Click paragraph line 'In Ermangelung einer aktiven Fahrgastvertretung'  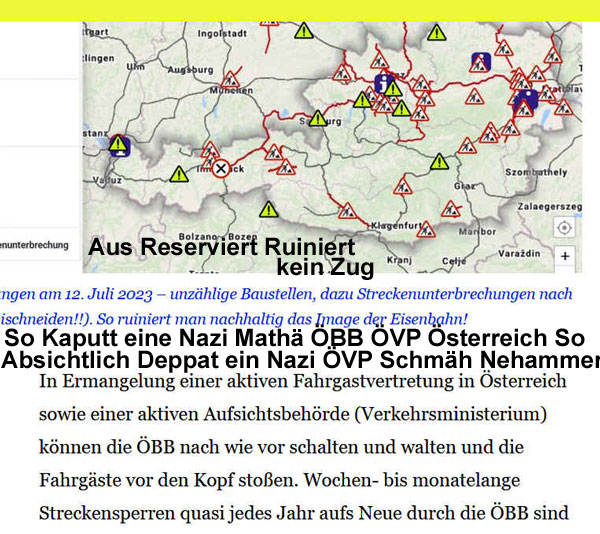303,381
